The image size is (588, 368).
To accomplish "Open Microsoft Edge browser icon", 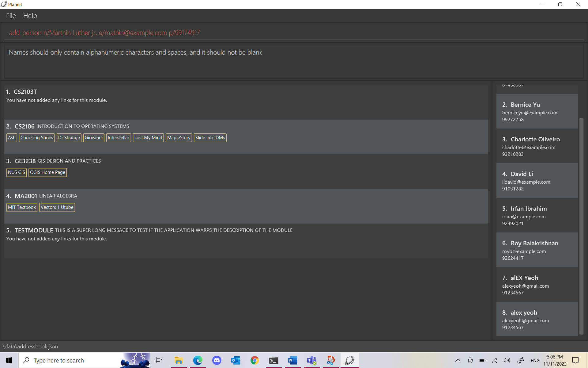I will coord(198,360).
